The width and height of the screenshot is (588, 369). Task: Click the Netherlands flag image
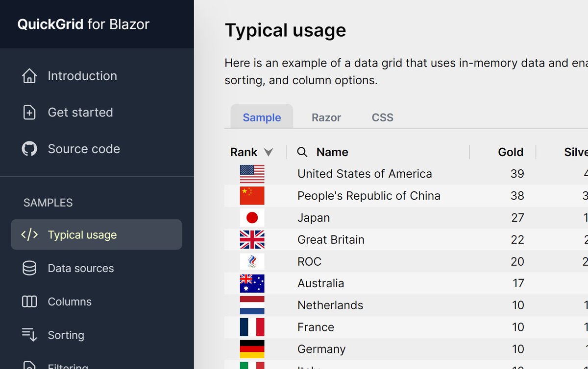(252, 305)
